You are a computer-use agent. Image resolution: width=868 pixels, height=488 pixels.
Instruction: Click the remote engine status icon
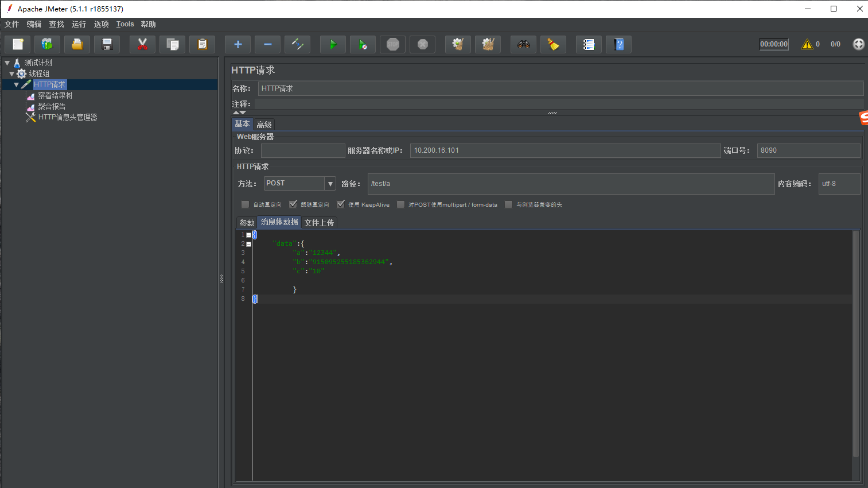tap(858, 44)
